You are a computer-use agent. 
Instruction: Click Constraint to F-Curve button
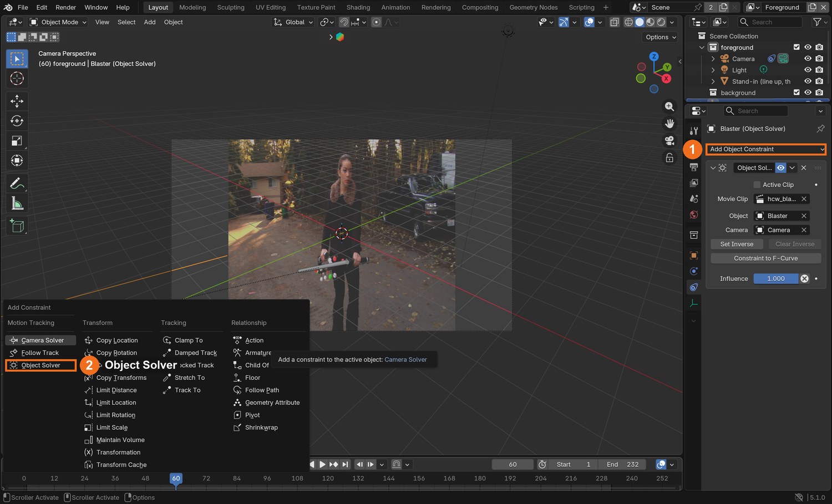tap(765, 258)
